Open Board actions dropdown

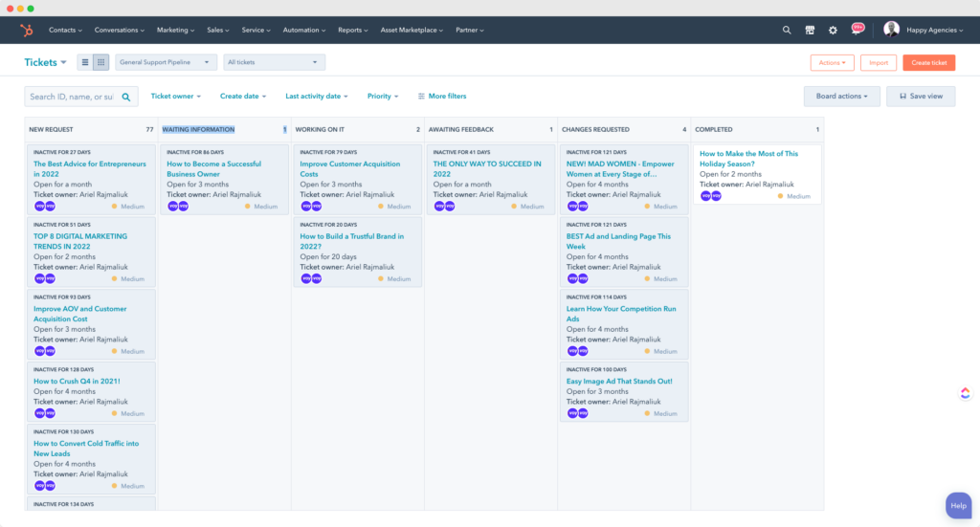pos(842,97)
